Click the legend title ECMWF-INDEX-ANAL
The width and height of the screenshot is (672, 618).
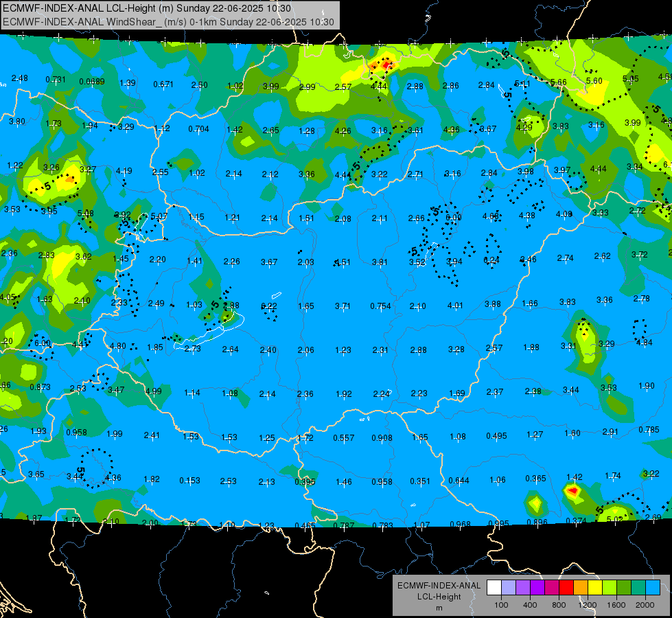[x=439, y=586]
